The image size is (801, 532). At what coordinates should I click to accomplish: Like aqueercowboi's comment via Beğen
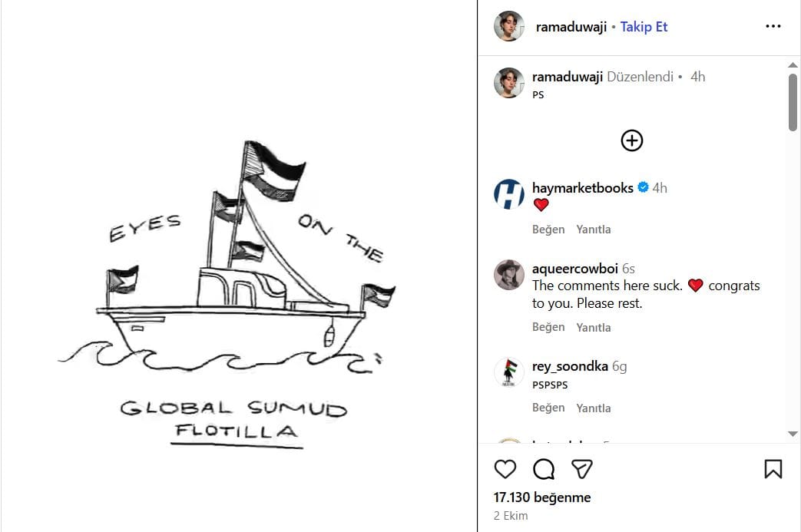pos(548,327)
